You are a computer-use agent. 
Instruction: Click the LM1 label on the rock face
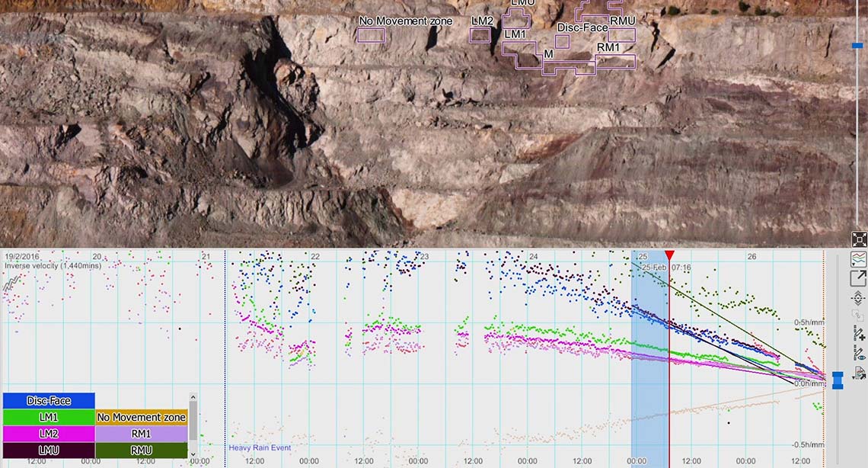[515, 34]
